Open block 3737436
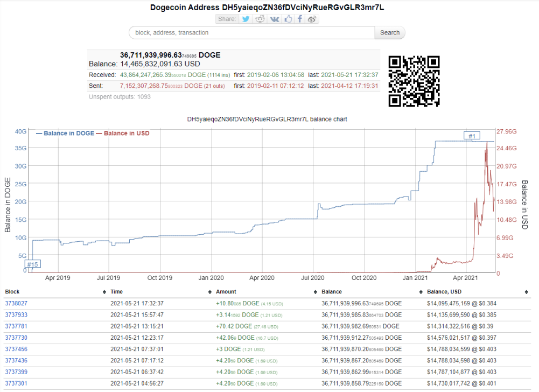539x392 pixels. (16, 360)
